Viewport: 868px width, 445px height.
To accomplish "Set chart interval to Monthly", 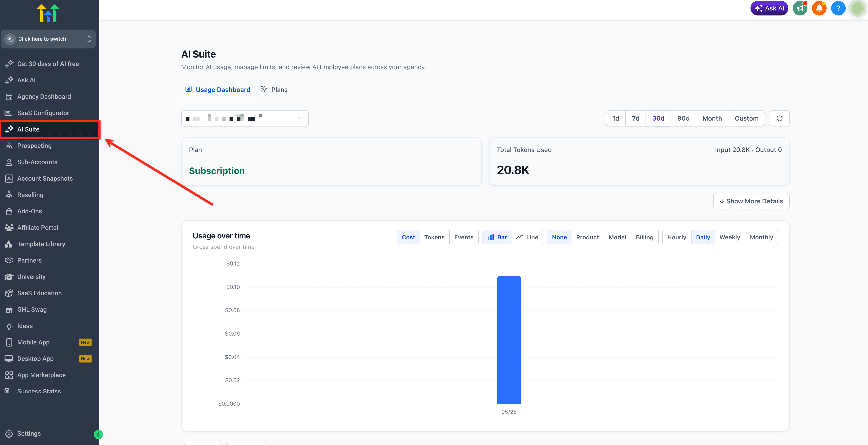I will pos(761,237).
